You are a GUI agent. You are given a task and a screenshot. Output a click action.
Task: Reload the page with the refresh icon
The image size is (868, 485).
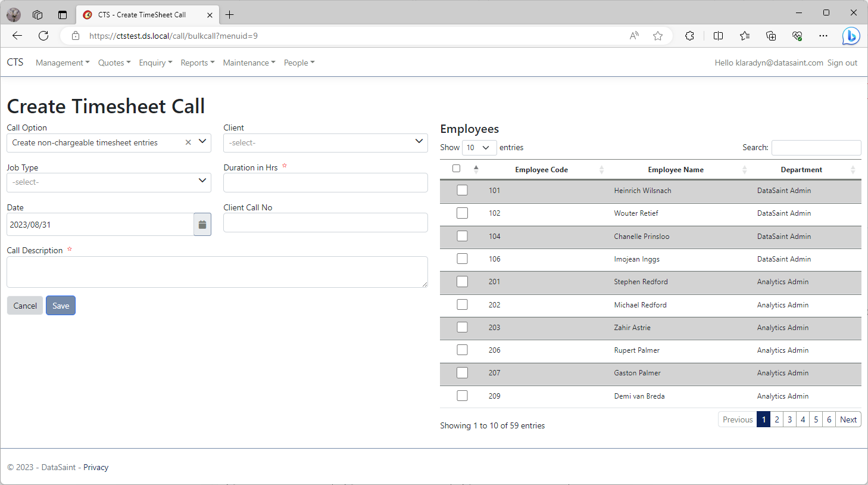43,36
